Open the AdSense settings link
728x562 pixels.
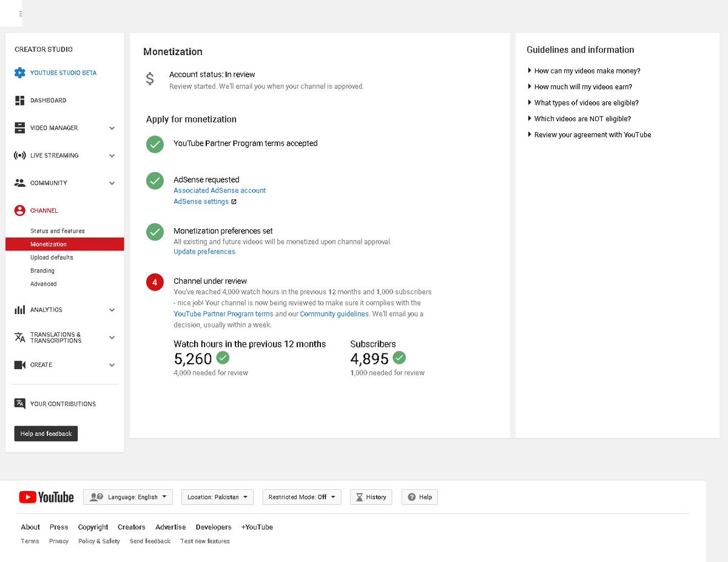coord(201,201)
